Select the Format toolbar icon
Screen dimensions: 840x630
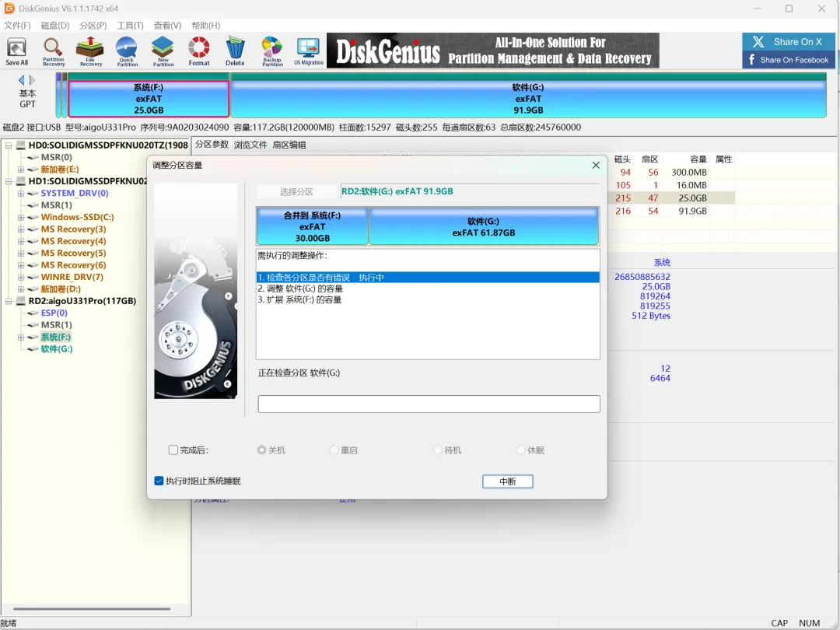coord(199,51)
